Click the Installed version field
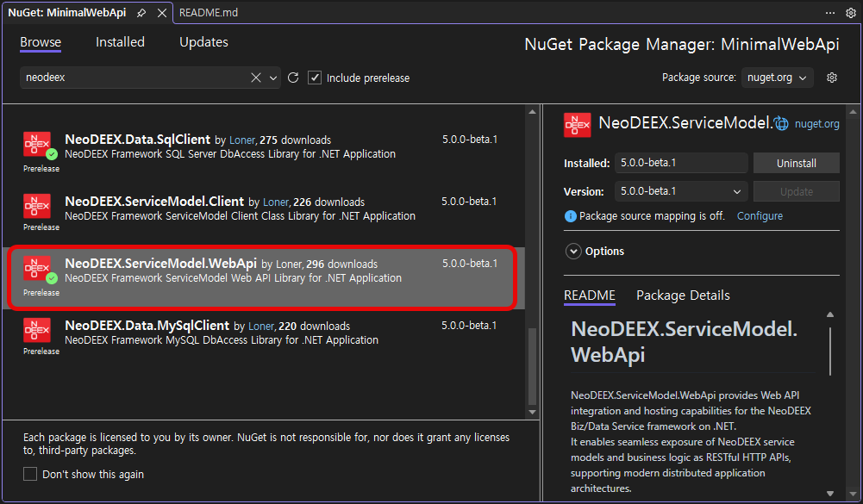Screen dimensions: 863x504 pos(681,163)
